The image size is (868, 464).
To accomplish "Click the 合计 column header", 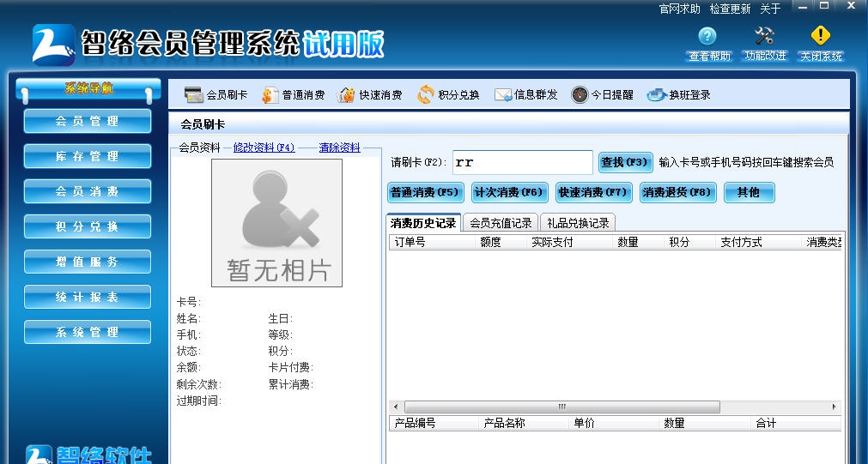I will coord(796,423).
